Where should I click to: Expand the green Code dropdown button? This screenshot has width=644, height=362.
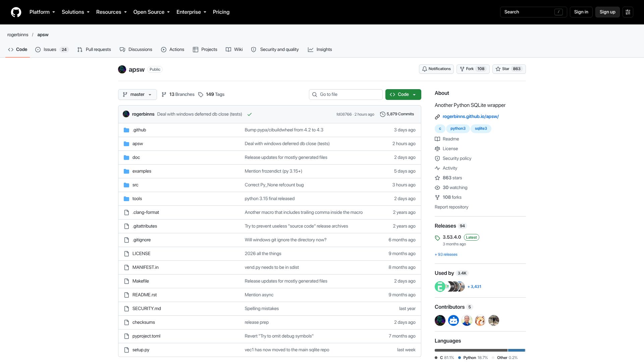(403, 95)
